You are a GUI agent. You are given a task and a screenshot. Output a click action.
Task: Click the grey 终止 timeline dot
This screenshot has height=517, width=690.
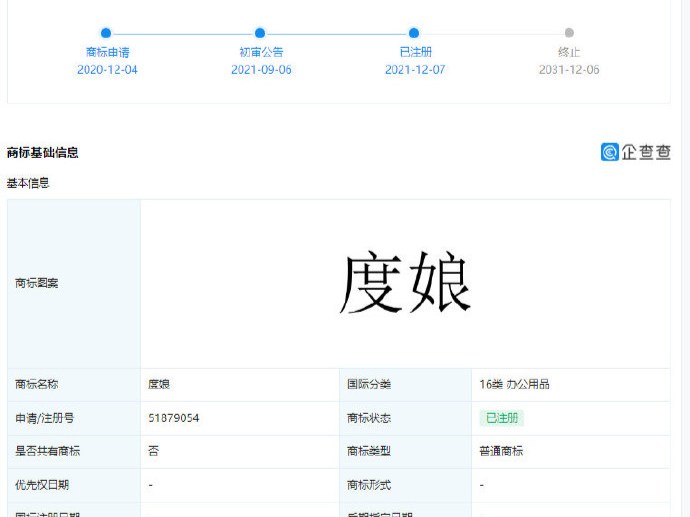point(569,33)
